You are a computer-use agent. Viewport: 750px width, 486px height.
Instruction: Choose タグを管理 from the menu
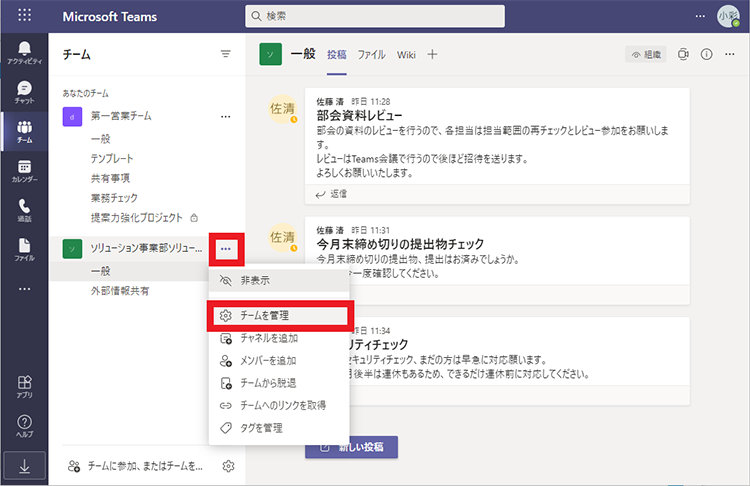tap(279, 428)
